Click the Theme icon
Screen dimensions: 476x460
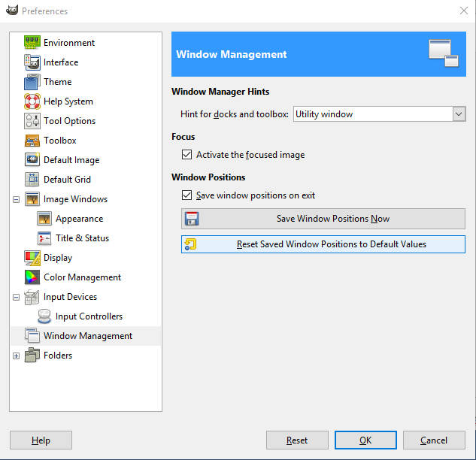[x=32, y=82]
